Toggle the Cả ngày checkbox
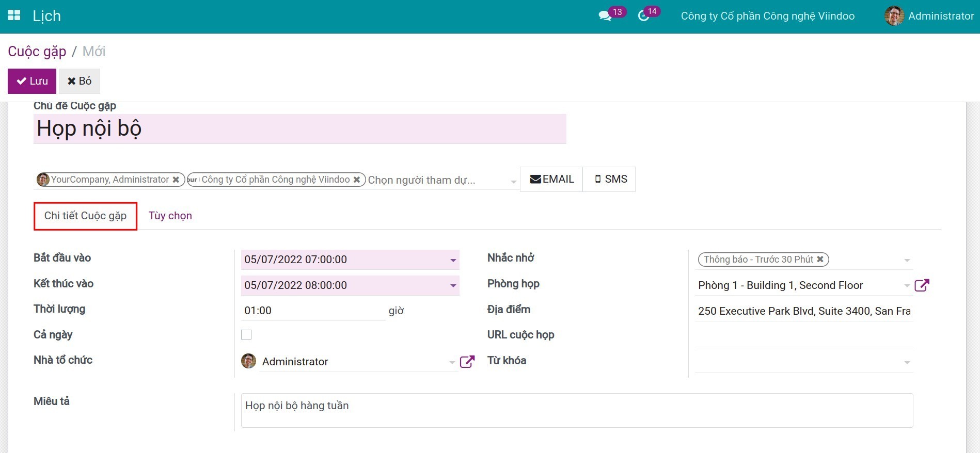980x453 pixels. pos(246,335)
